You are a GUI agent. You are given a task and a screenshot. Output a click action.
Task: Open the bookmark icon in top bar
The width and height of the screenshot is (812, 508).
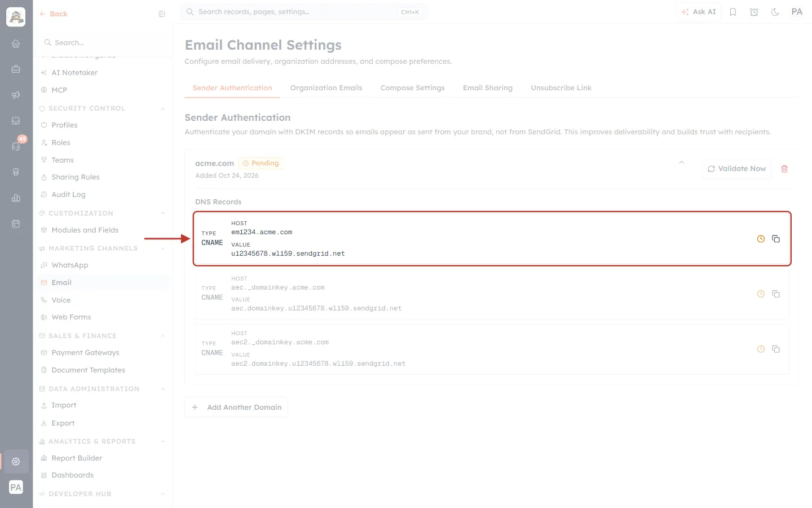[733, 12]
